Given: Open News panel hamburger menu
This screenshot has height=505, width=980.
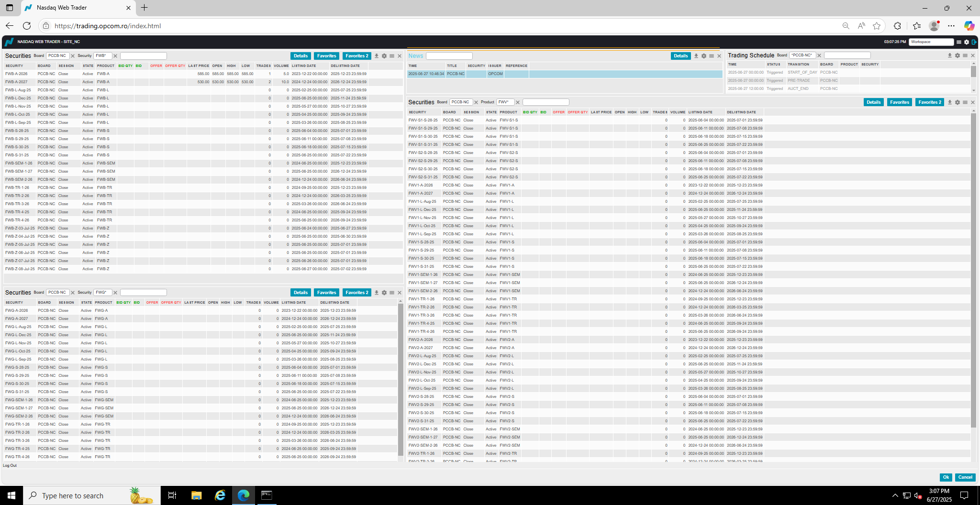Looking at the screenshot, I should click(712, 56).
